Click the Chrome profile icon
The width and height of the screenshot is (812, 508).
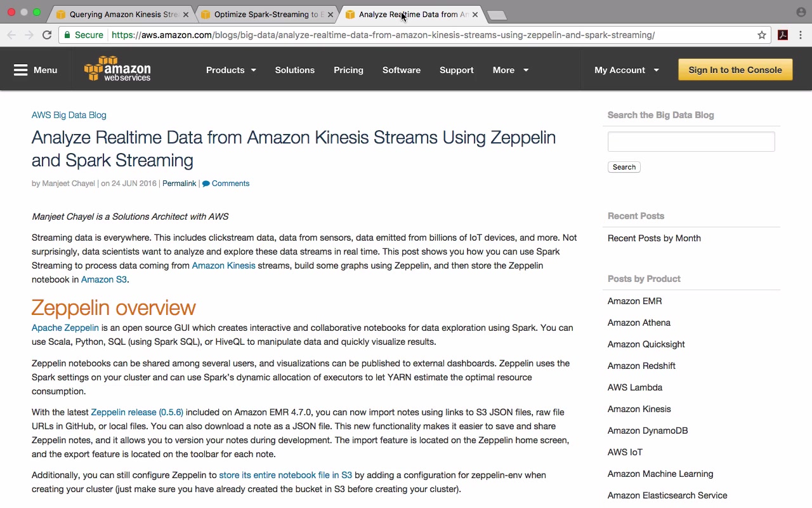(x=801, y=12)
